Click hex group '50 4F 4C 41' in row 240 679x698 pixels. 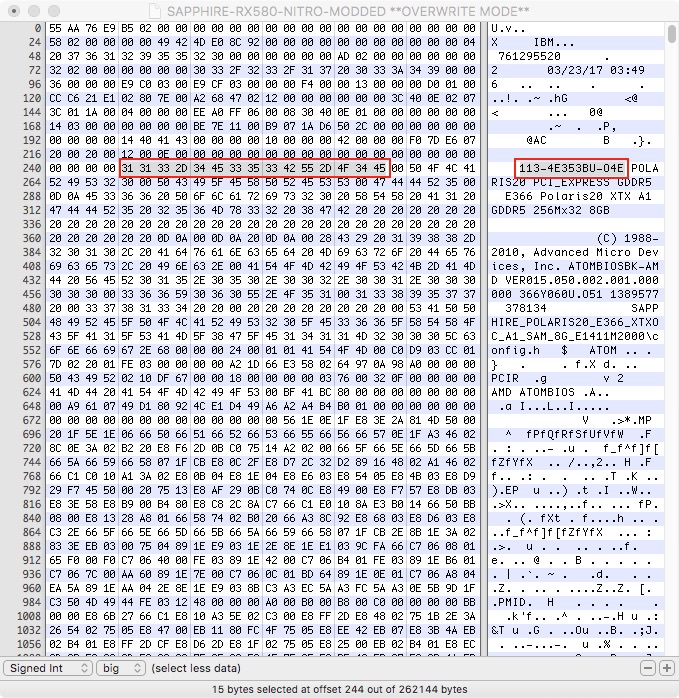coord(443,168)
